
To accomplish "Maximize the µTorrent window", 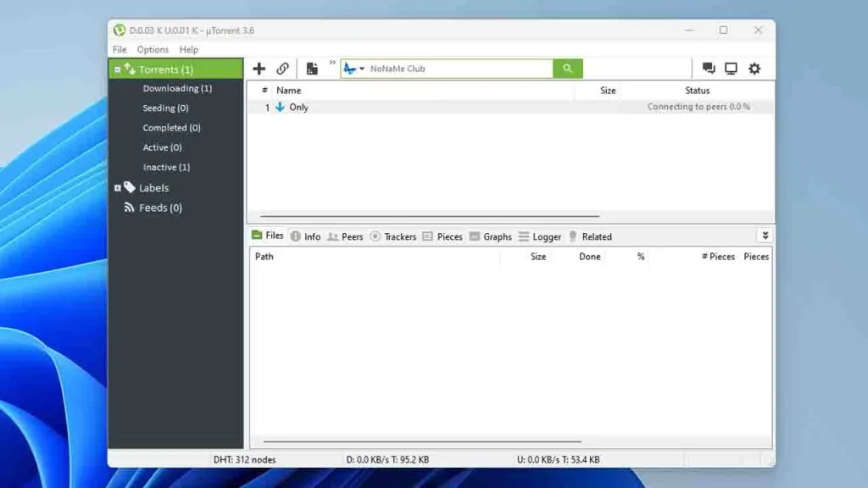I will (724, 30).
